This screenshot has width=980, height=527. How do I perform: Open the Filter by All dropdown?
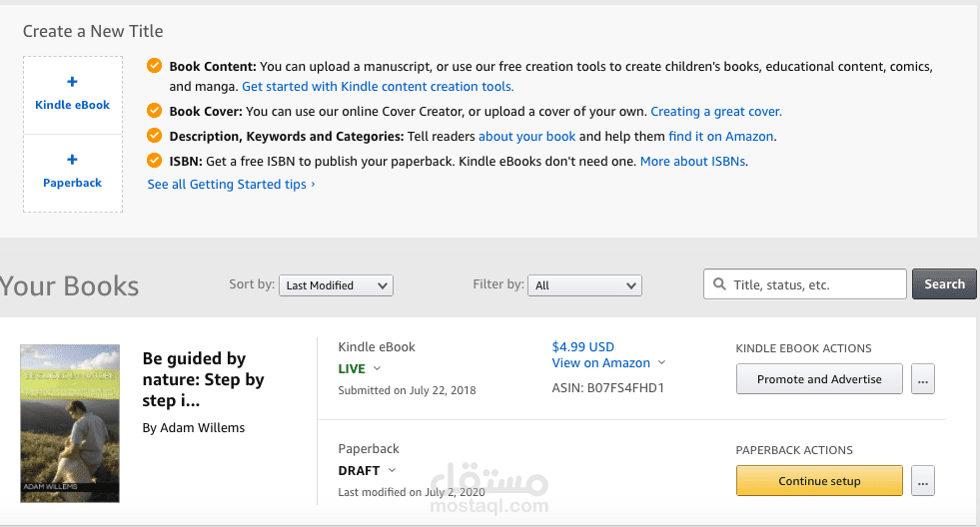[584, 285]
